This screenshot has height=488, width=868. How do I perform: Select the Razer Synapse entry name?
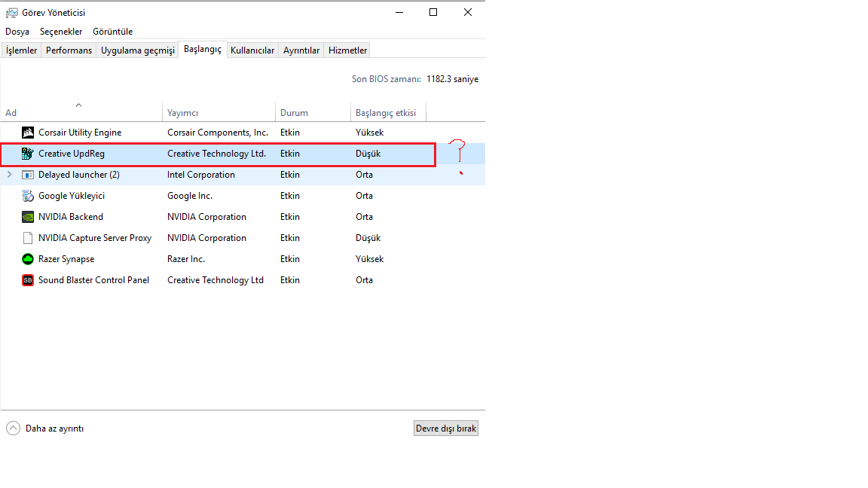[66, 259]
